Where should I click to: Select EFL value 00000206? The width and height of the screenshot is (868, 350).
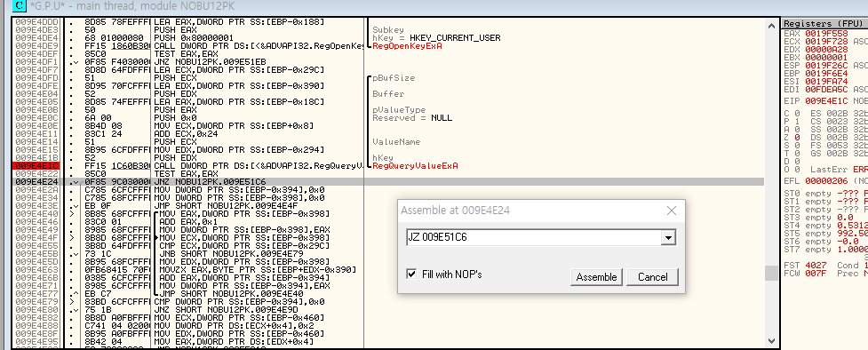click(x=826, y=181)
